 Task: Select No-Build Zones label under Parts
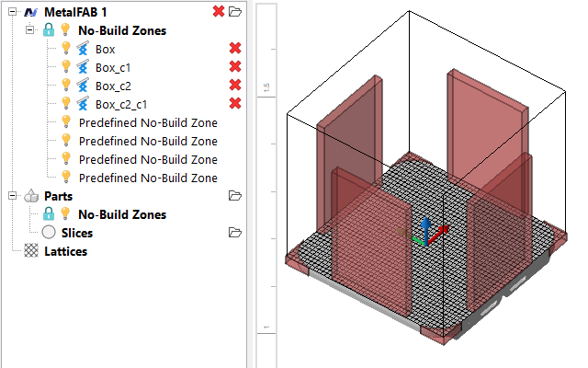click(122, 214)
